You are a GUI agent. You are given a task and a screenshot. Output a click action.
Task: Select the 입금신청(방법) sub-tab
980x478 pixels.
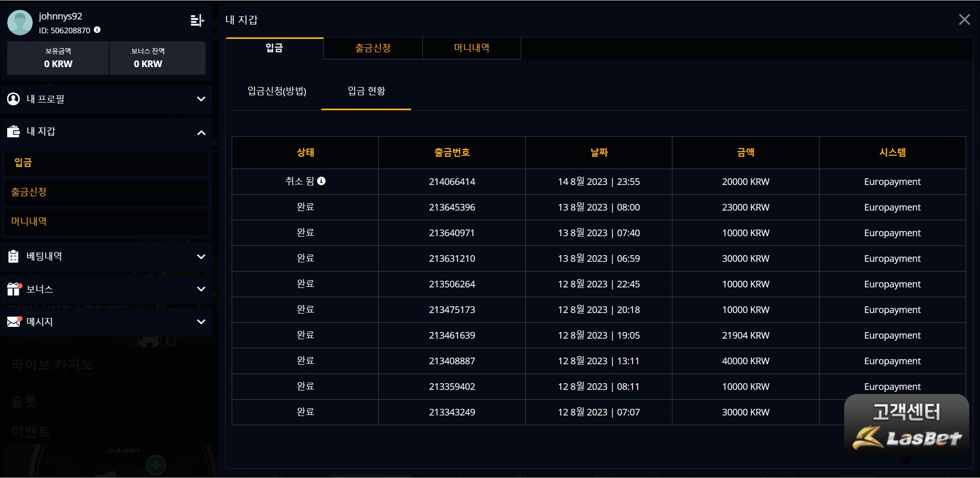[x=277, y=91]
